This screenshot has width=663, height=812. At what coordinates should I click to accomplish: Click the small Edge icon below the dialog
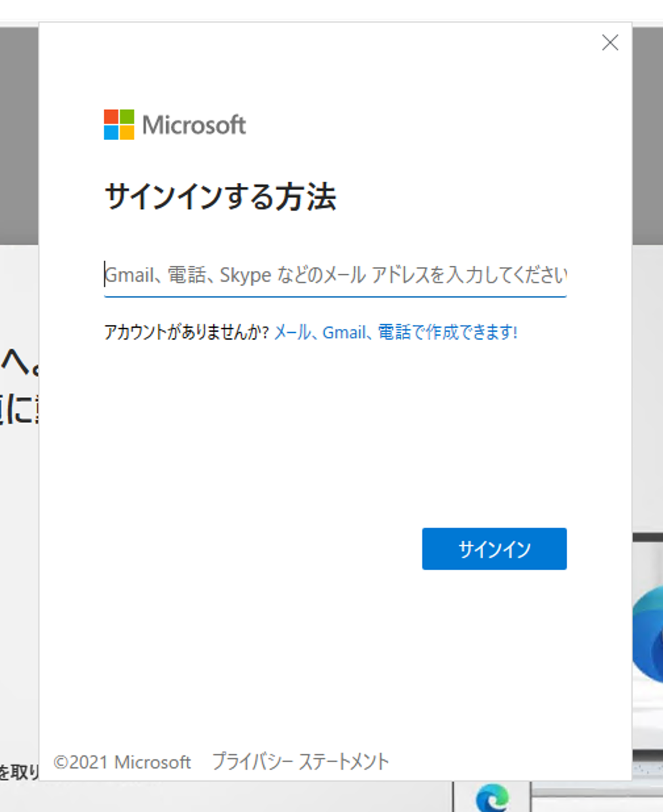(x=492, y=798)
